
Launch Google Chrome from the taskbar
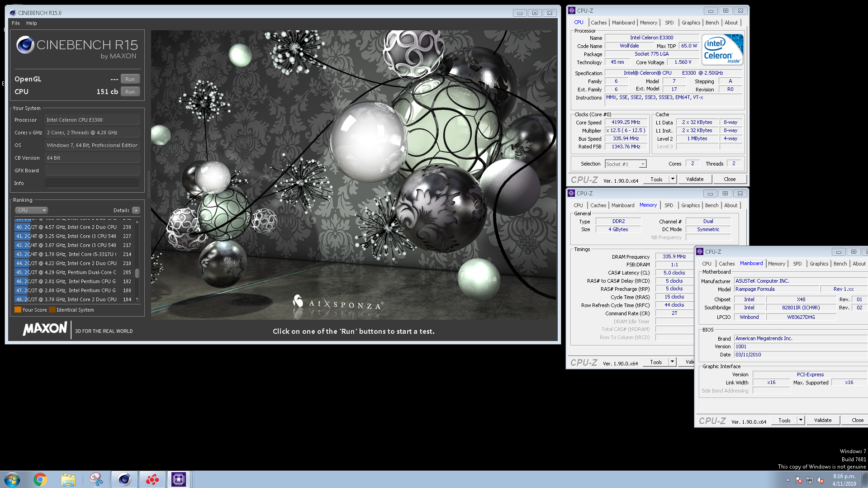click(x=40, y=479)
